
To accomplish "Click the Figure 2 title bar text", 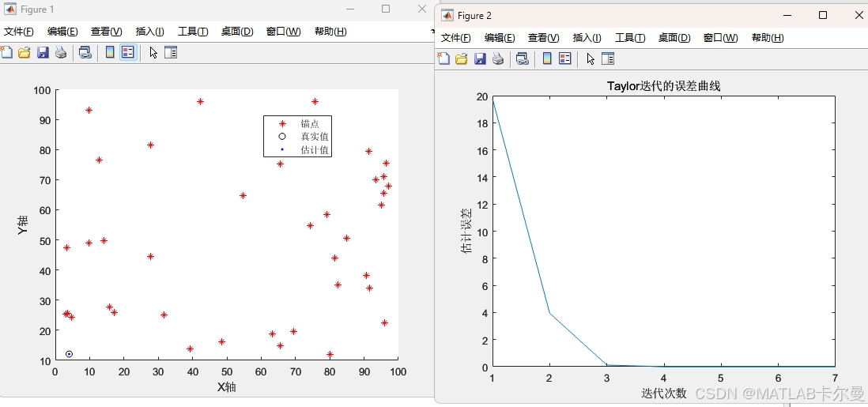I will click(474, 16).
